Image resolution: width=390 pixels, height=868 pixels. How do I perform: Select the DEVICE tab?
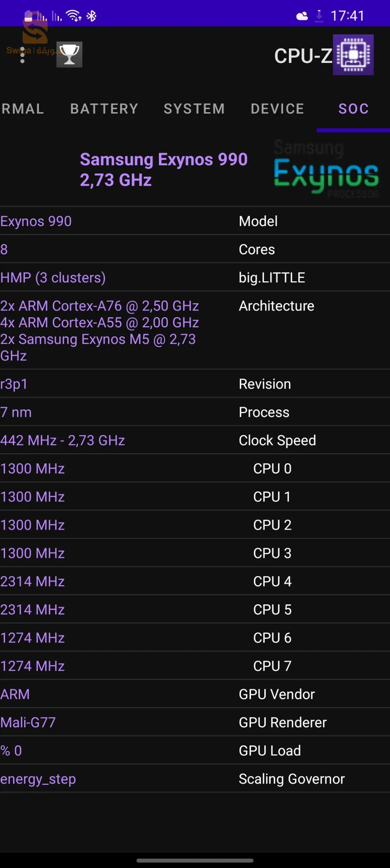coord(277,109)
